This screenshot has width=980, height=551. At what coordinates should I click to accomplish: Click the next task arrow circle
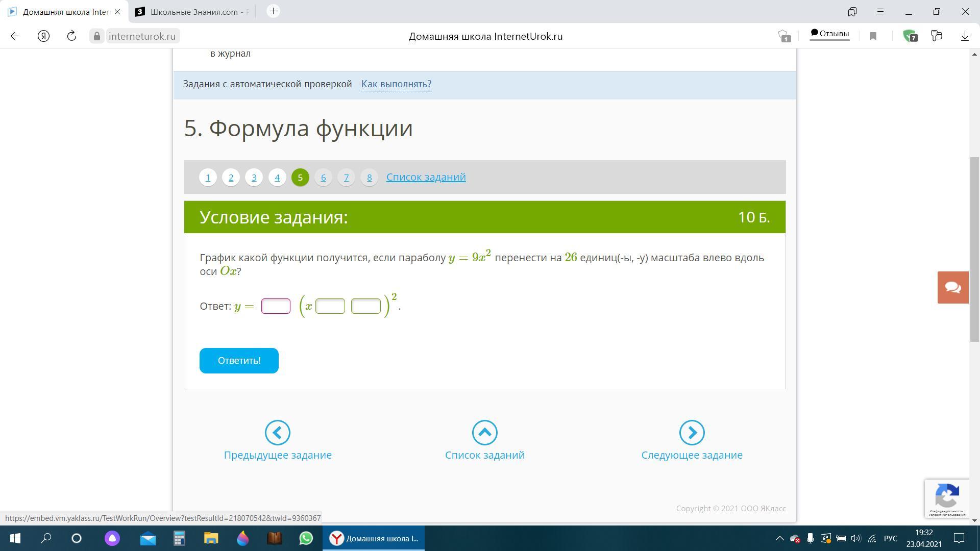point(692,433)
